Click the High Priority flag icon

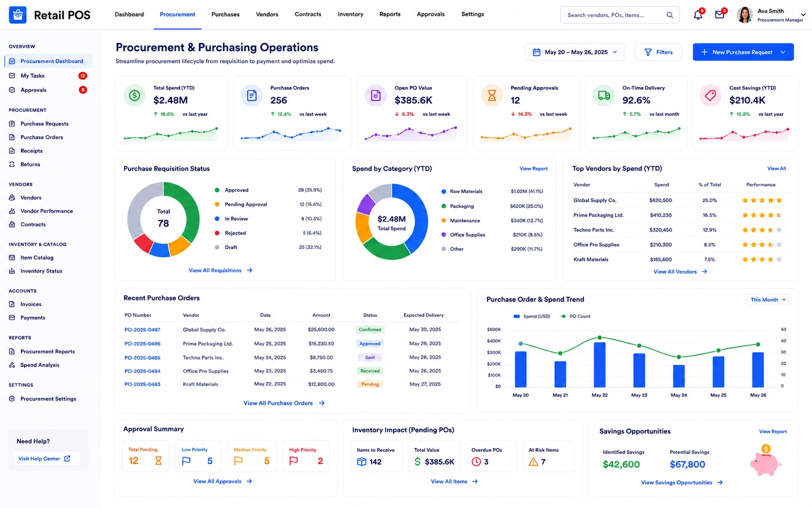pyautogui.click(x=293, y=461)
